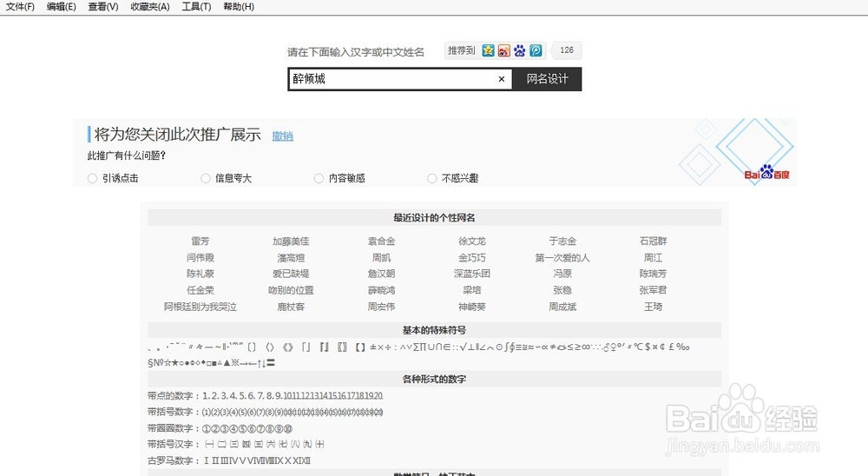Viewport: 868px width, 476px height.
Task: Open the recent name 梁培
Action: (471, 290)
